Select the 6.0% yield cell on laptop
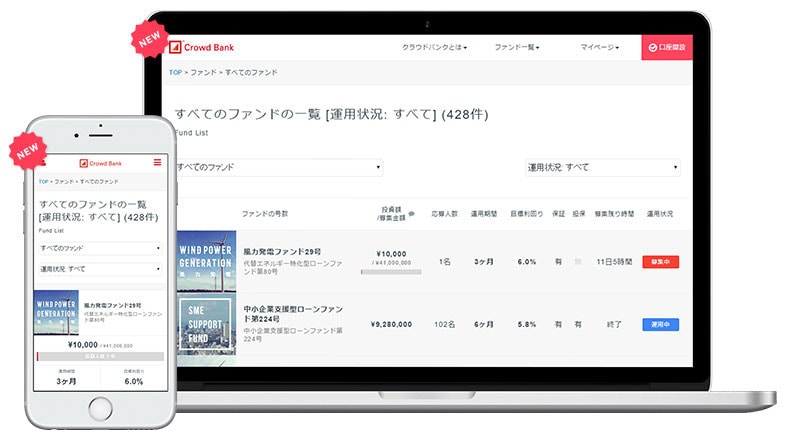This screenshot has height=440, width=800. pyautogui.click(x=527, y=262)
